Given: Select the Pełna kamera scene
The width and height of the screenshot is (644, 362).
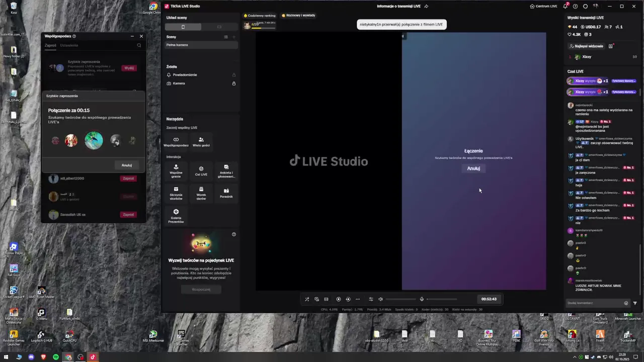Looking at the screenshot, I should pos(201,45).
